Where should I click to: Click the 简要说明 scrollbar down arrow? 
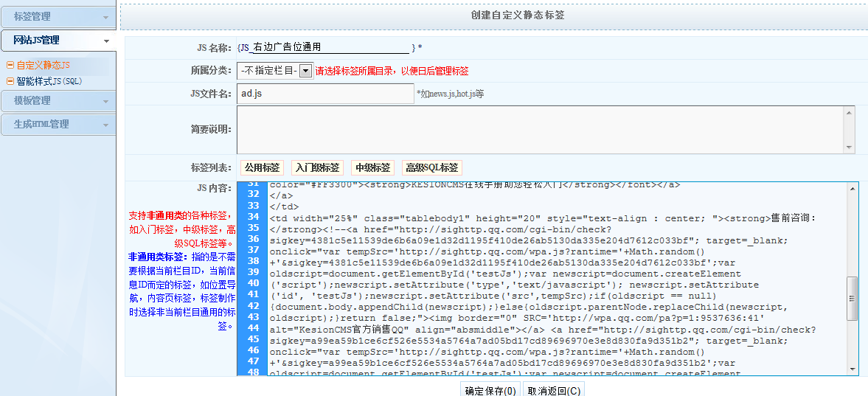pyautogui.click(x=850, y=148)
